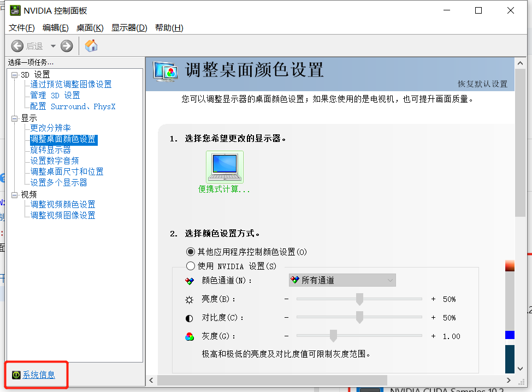The width and height of the screenshot is (532, 392).
Task: Select the 便携式计算 laptop display icon
Action: [224, 167]
